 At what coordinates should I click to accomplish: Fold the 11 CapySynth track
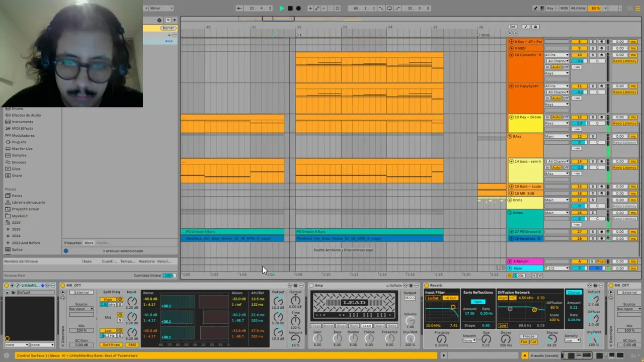(511, 86)
